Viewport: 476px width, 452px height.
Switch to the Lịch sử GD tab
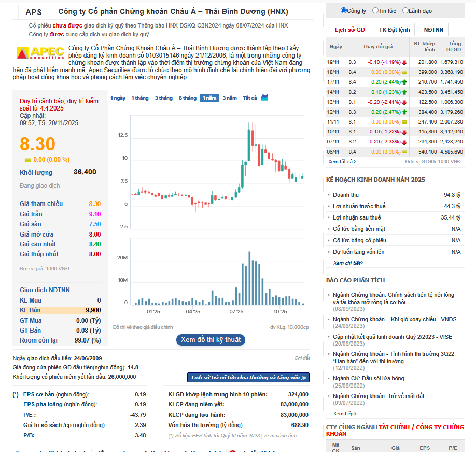tap(349, 30)
